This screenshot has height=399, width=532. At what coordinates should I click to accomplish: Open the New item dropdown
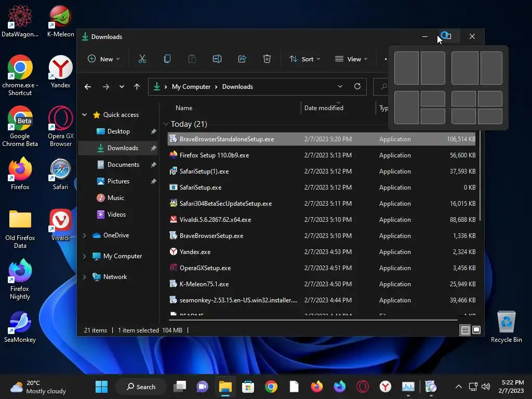tap(103, 59)
